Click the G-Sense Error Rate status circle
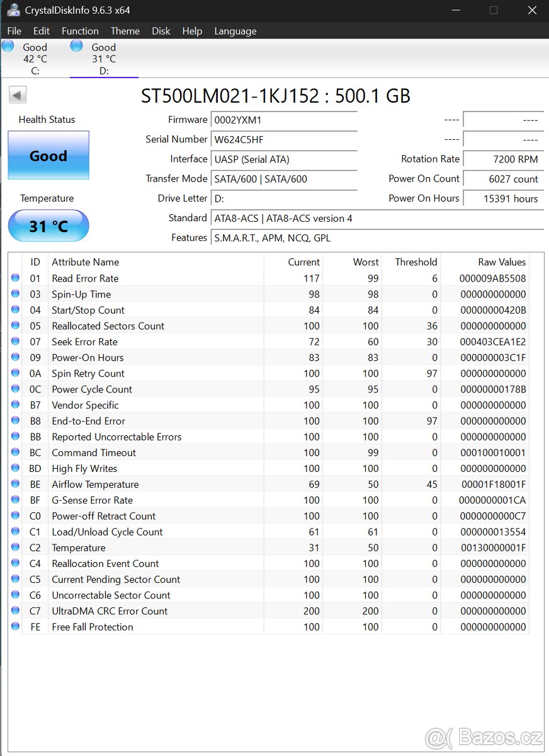Viewport: 549px width, 756px height. click(15, 500)
